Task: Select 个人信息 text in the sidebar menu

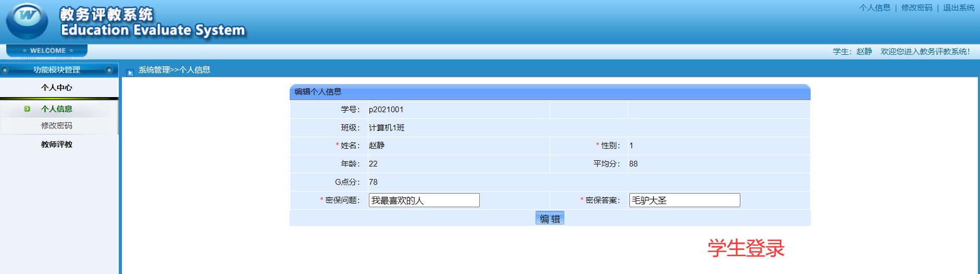Action: (x=57, y=109)
